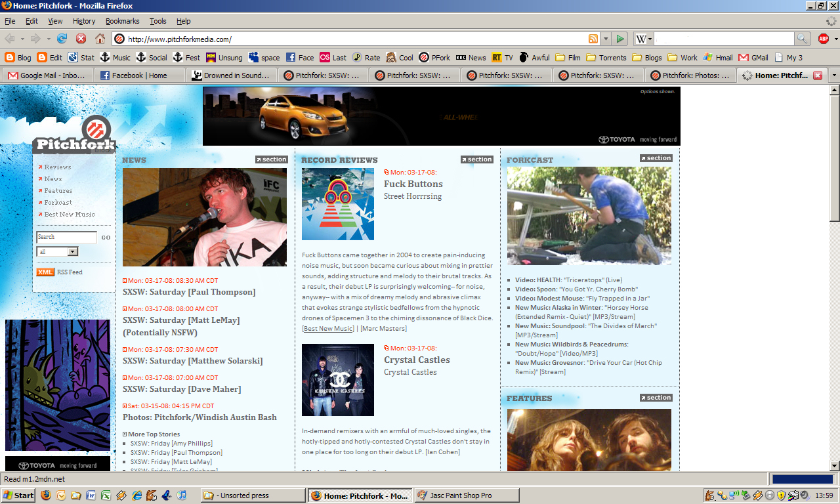The image size is (840, 504).
Task: Open the Last.fm bookmark
Action: coord(333,57)
